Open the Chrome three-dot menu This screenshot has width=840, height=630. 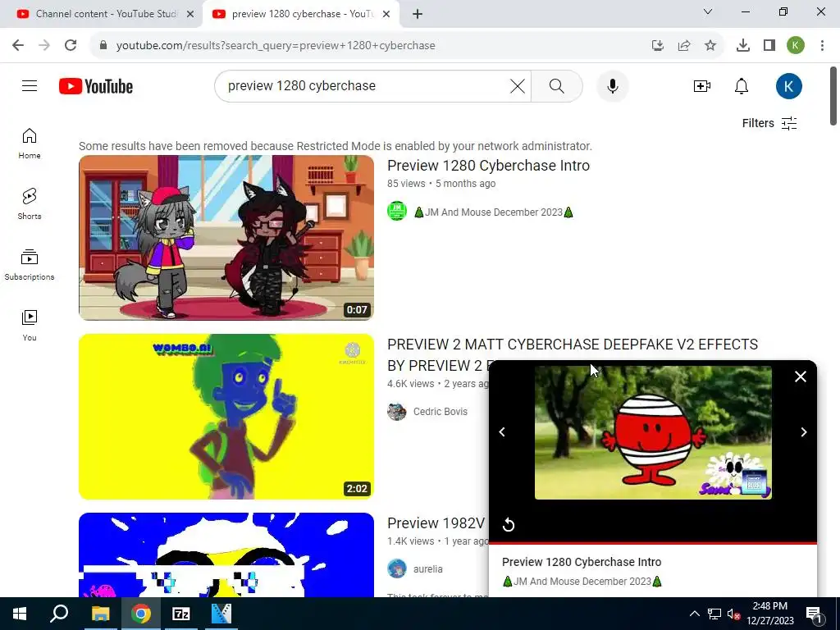(x=822, y=46)
